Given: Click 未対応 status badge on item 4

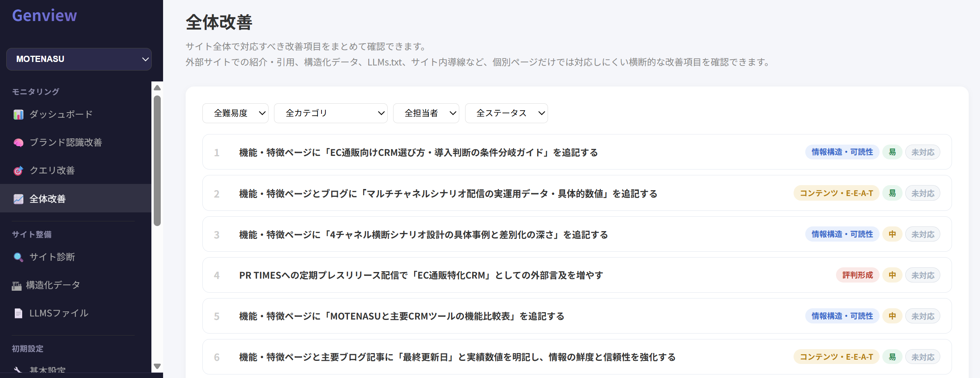Looking at the screenshot, I should 923,275.
